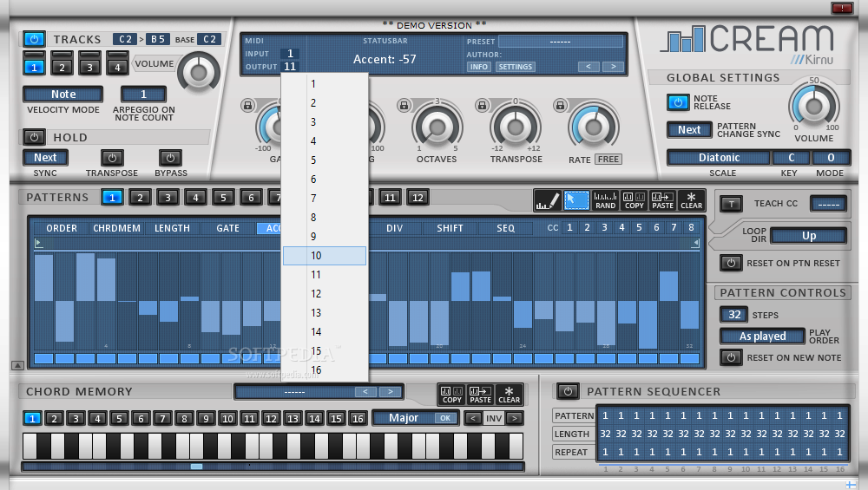Open the preset SETTINGS button

tap(515, 67)
